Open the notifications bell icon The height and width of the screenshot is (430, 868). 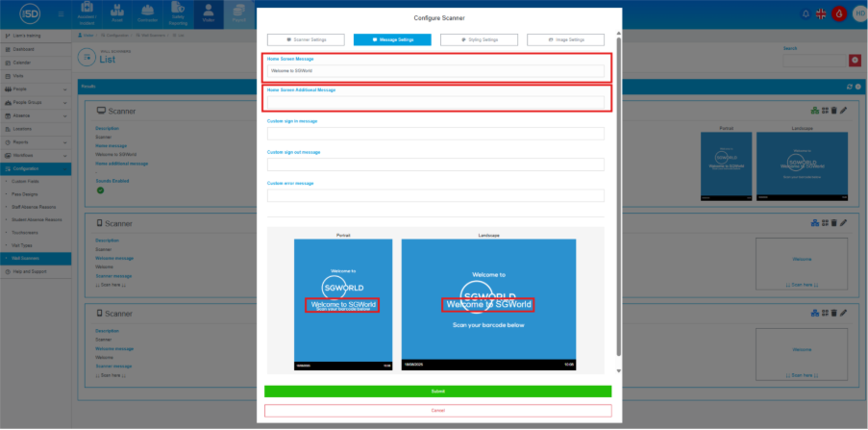tap(804, 14)
